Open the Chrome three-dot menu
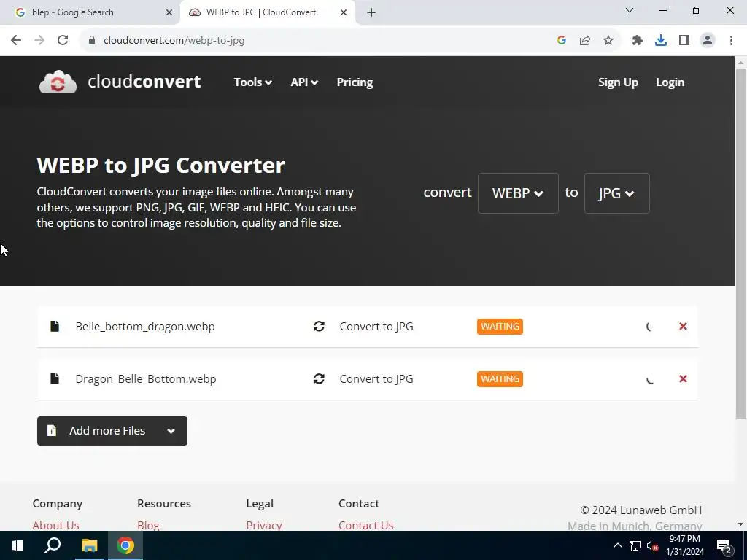The image size is (747, 560). pos(731,41)
